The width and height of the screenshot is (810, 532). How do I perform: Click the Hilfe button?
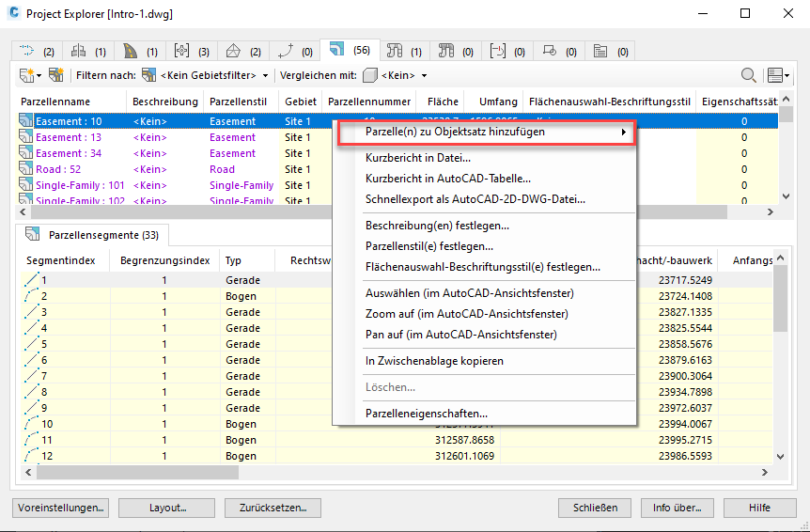[x=760, y=508]
